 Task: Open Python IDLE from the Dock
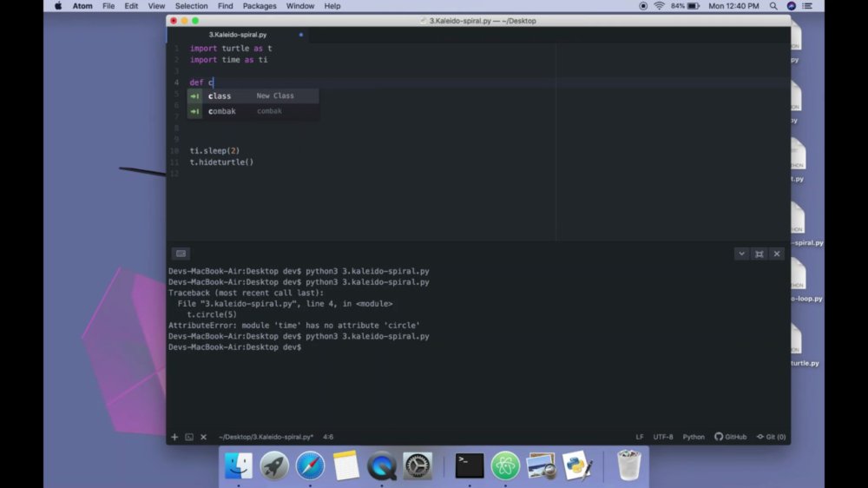pyautogui.click(x=577, y=465)
